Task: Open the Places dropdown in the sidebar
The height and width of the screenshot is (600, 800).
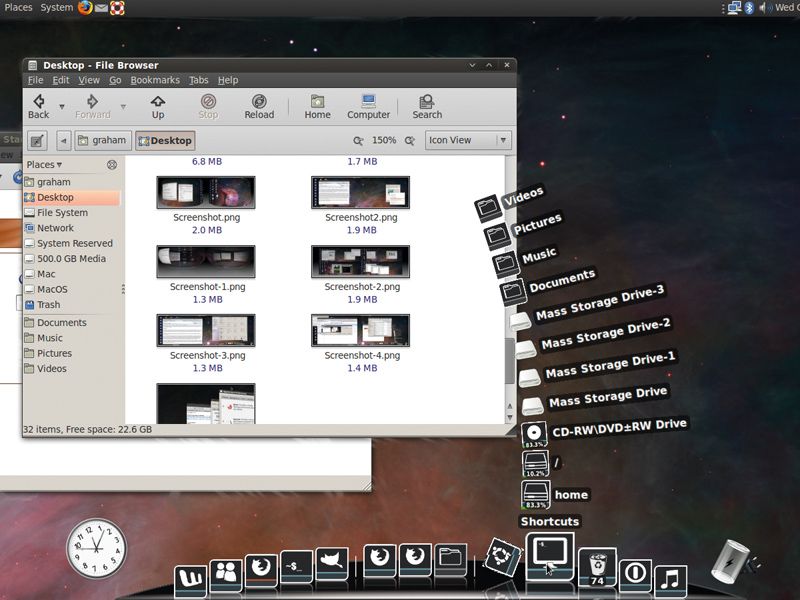Action: tap(44, 164)
